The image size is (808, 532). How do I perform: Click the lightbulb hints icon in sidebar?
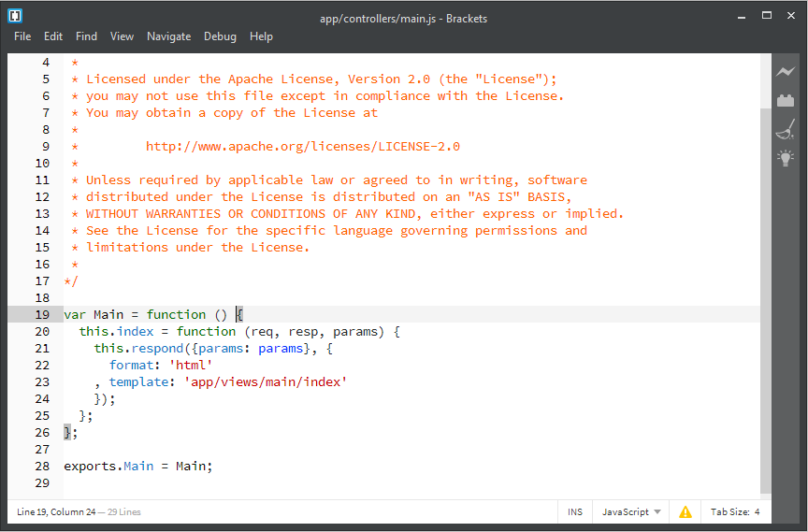click(x=786, y=158)
